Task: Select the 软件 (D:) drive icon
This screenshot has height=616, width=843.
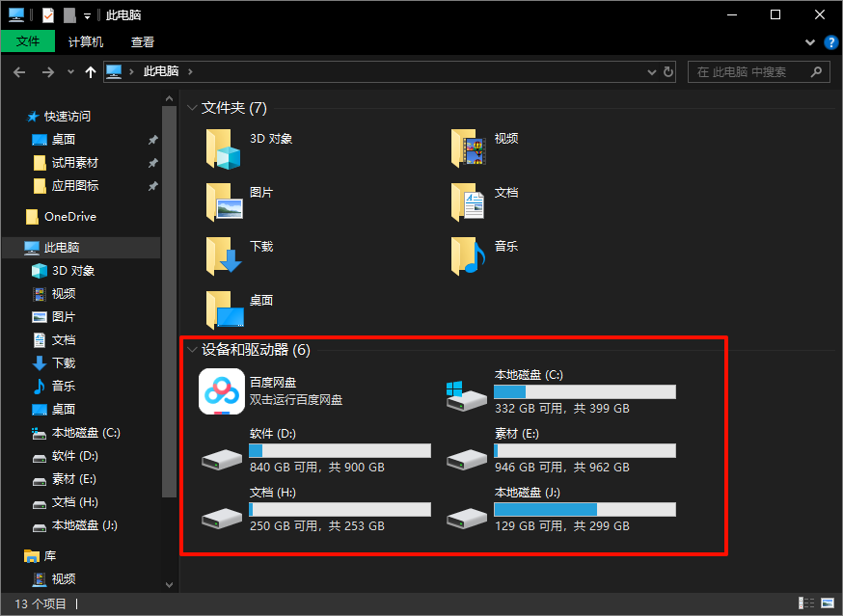Action: pos(222,460)
